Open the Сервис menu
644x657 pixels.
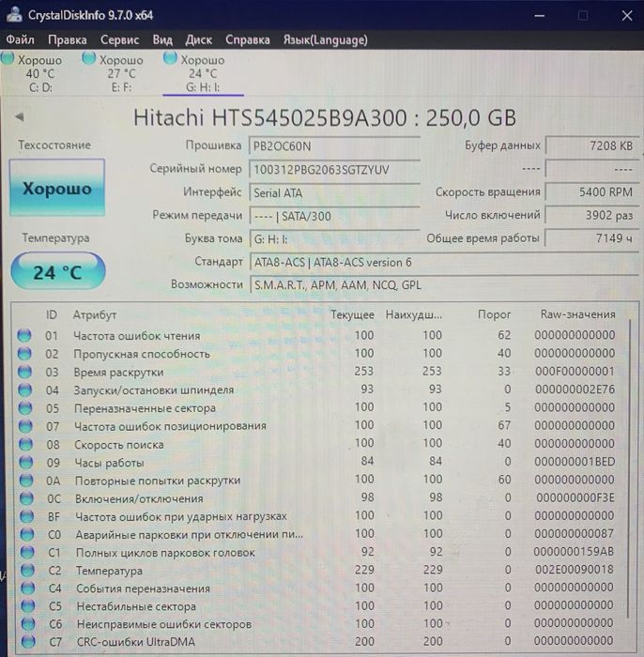pyautogui.click(x=119, y=39)
